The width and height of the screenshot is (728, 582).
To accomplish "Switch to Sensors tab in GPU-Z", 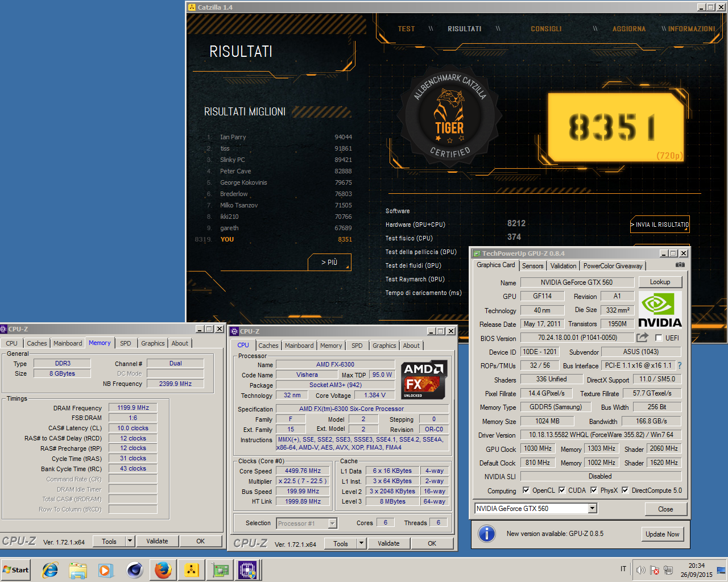I will click(x=533, y=266).
